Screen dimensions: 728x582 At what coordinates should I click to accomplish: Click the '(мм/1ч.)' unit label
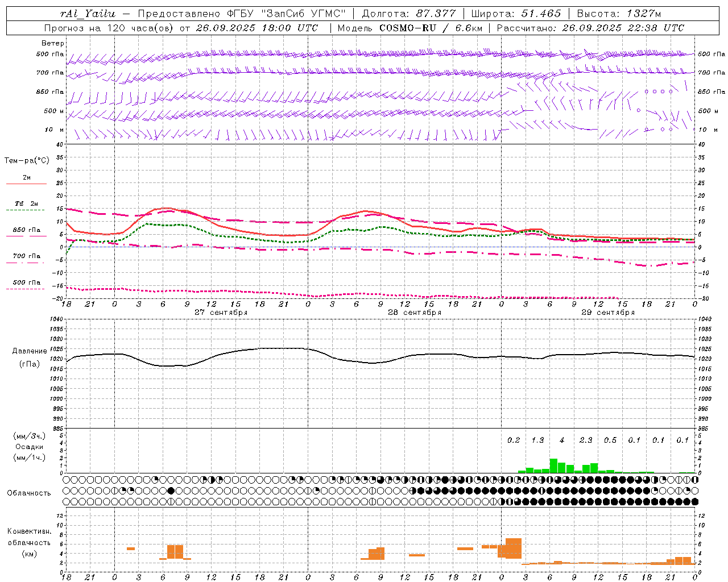point(29,458)
